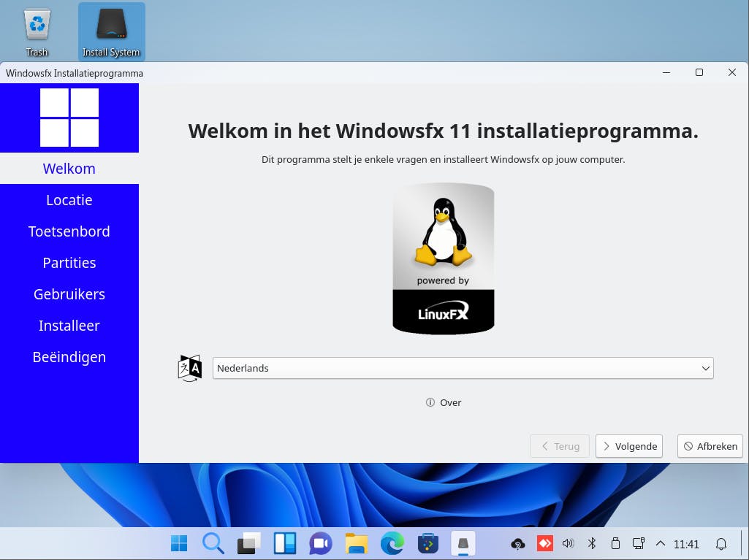Expand the Nederlands language dropdown
749x560 pixels.
(463, 368)
